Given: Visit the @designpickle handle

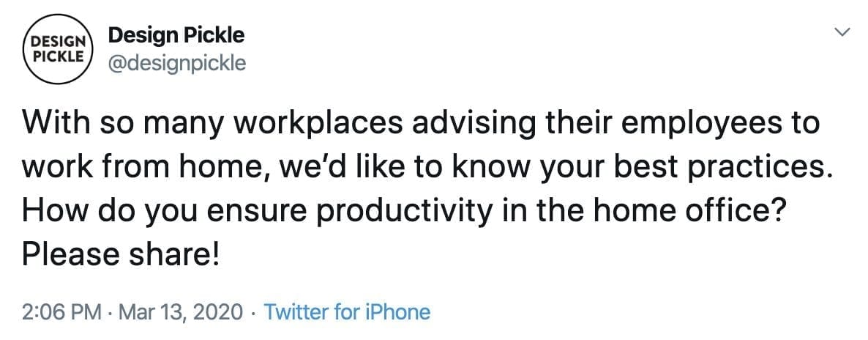Looking at the screenshot, I should click(x=177, y=63).
